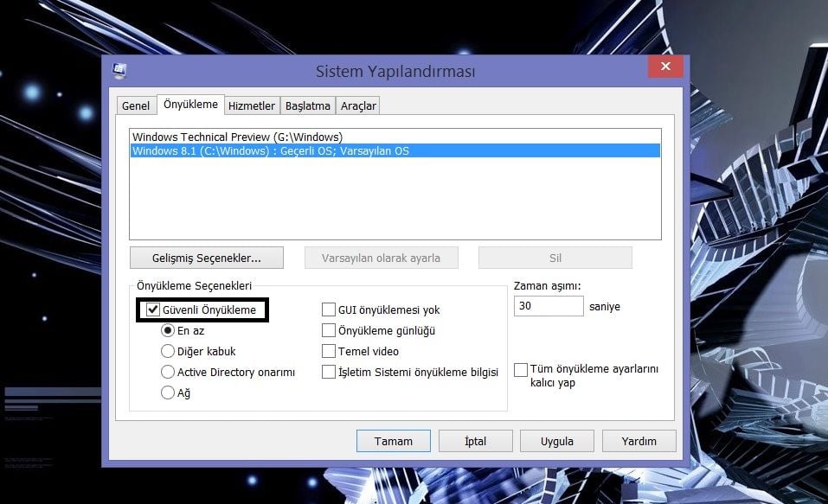Enable GUI önyüklemesi yok checkbox
Viewport: 828px width, 504px height.
pos(329,309)
